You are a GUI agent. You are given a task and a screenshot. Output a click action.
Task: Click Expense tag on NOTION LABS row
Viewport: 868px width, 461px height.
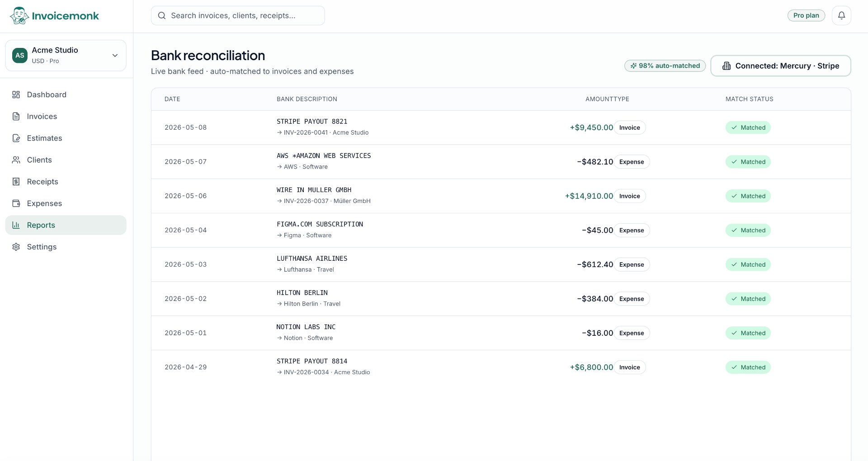(632, 333)
